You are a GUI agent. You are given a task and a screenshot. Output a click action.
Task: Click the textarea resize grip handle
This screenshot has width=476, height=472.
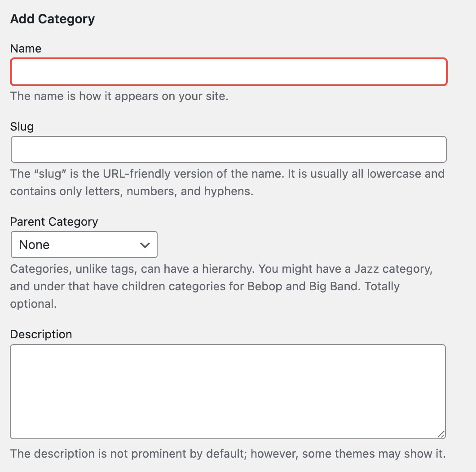tap(441, 434)
